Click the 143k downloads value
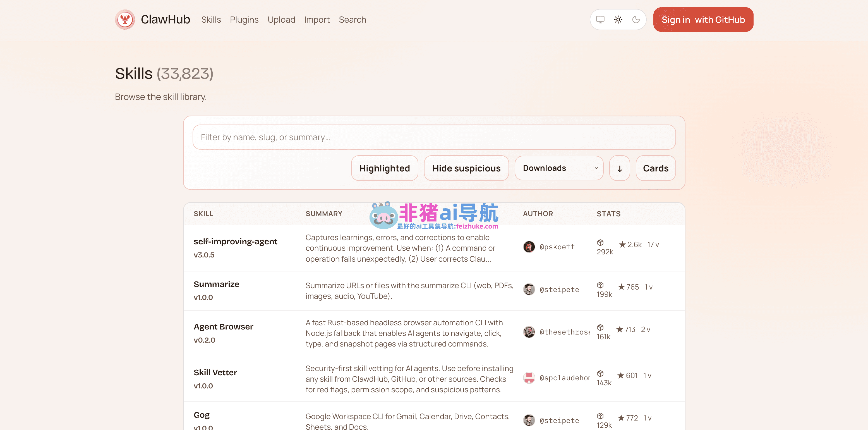868x430 pixels. pos(604,383)
